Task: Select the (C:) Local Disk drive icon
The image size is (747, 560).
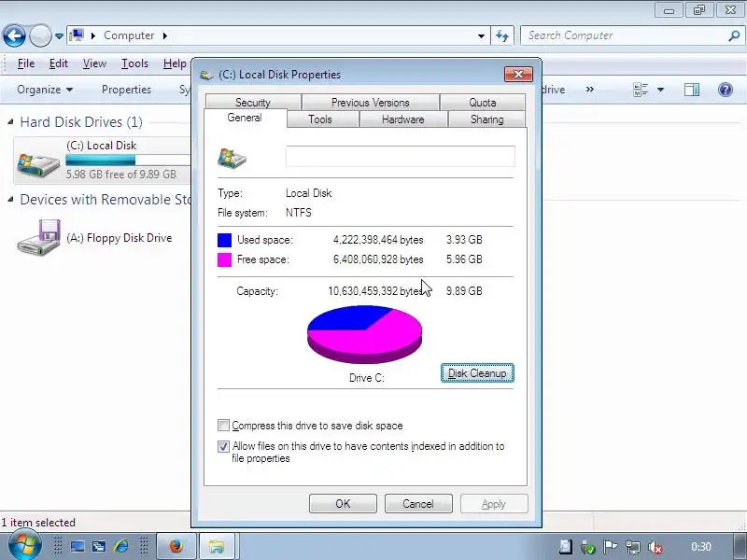Action: click(38, 165)
